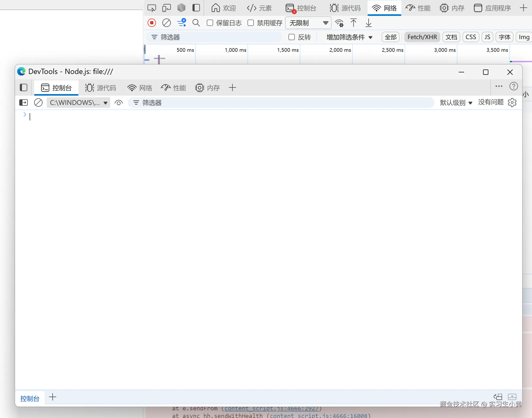Open the 无限制 throttling dropdown
This screenshot has height=418, width=532.
pos(308,23)
